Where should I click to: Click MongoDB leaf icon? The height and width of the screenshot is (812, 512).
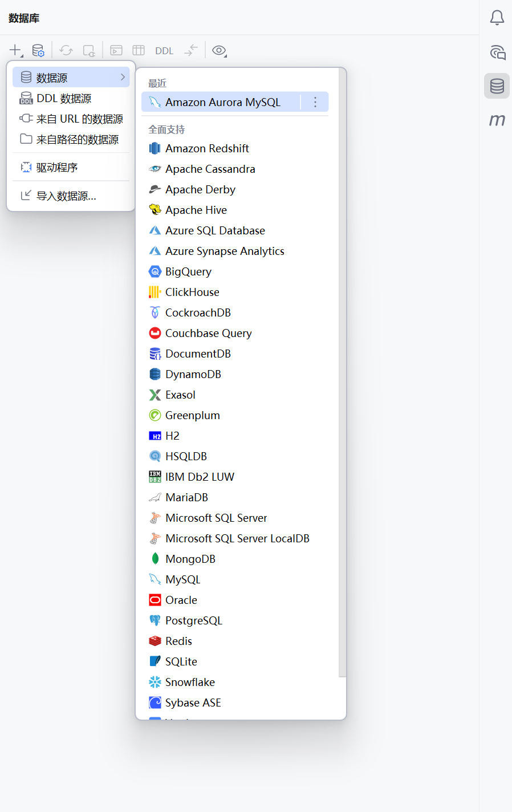coord(155,559)
